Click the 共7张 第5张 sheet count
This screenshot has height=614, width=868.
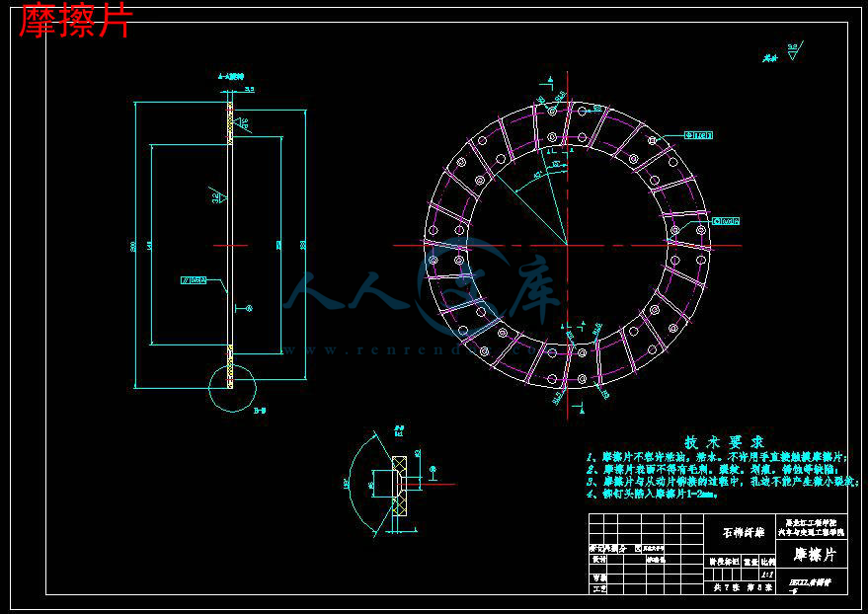click(x=743, y=588)
